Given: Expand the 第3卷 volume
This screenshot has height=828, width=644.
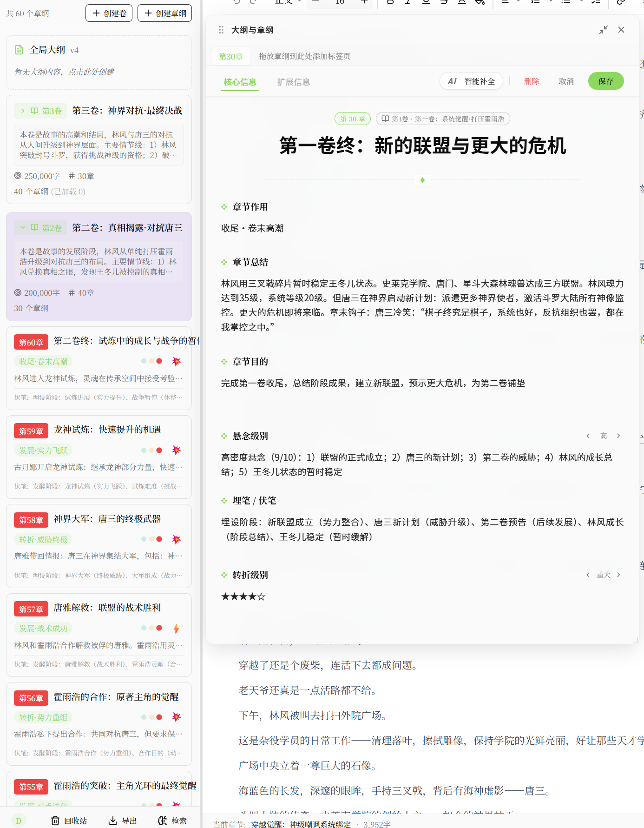Looking at the screenshot, I should (23, 111).
